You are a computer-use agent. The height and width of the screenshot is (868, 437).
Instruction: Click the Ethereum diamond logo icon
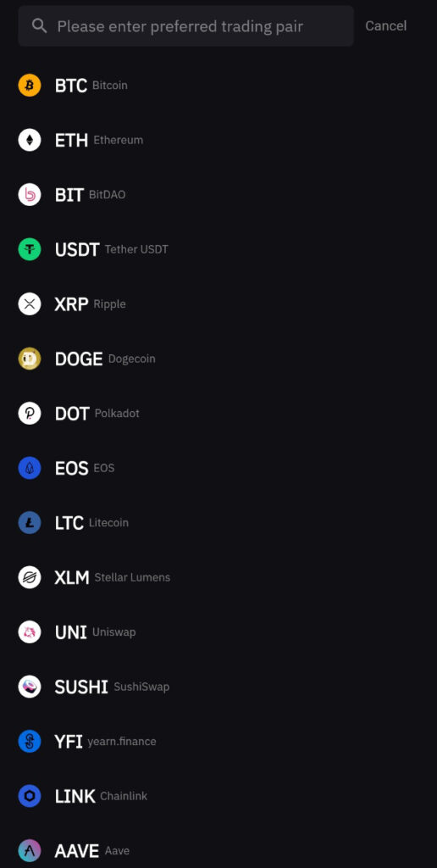(x=30, y=140)
